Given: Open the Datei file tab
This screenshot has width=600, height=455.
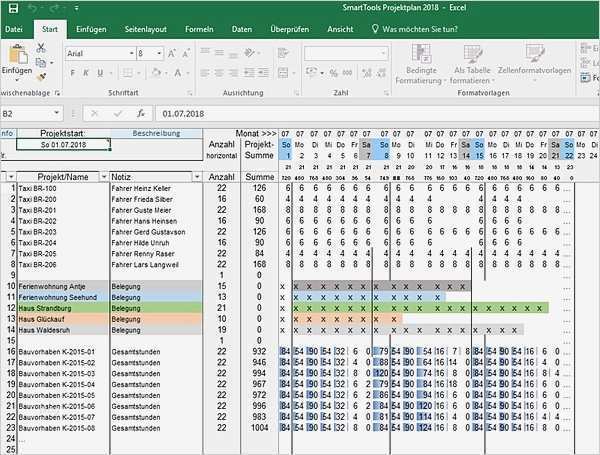Looking at the screenshot, I should click(14, 30).
